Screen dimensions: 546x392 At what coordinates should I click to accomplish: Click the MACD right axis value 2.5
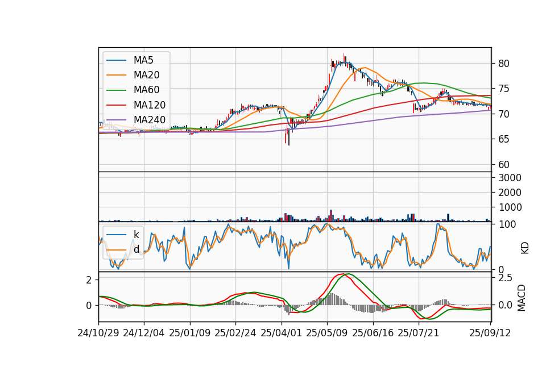coord(505,278)
